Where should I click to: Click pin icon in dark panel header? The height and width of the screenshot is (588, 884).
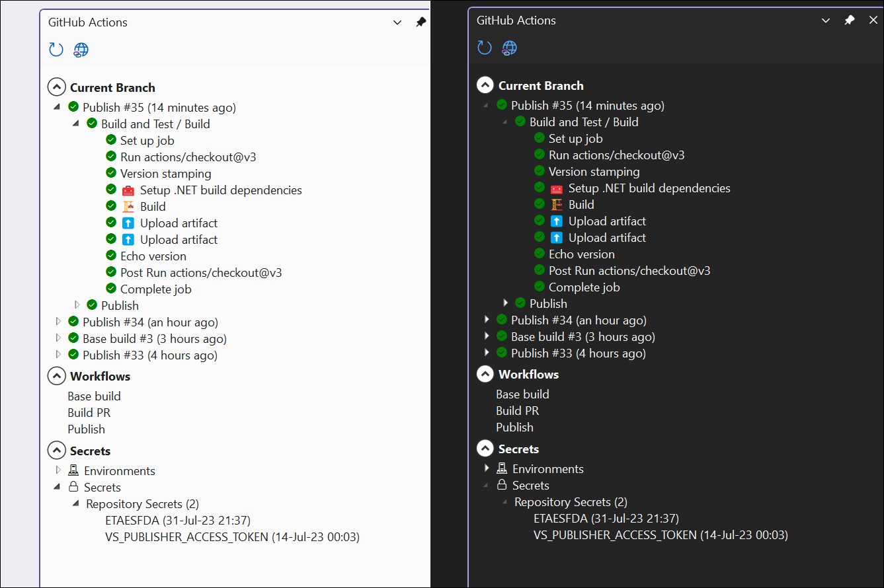click(850, 20)
